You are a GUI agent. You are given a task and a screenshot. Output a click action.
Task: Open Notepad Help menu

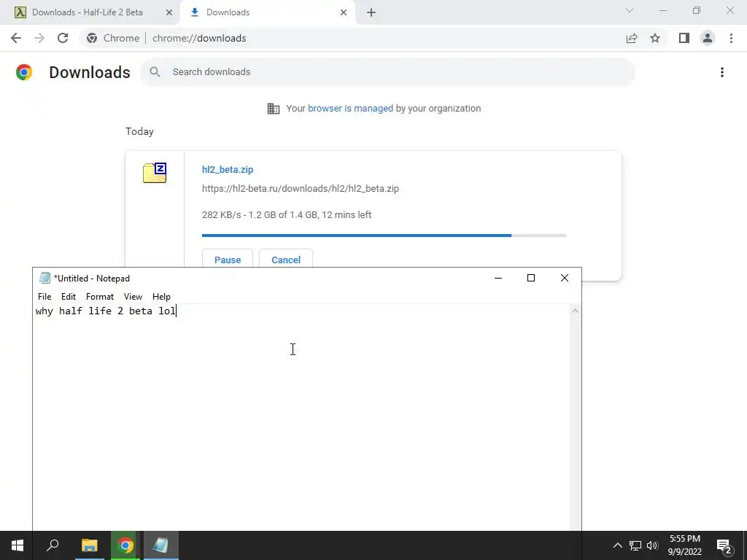click(161, 297)
